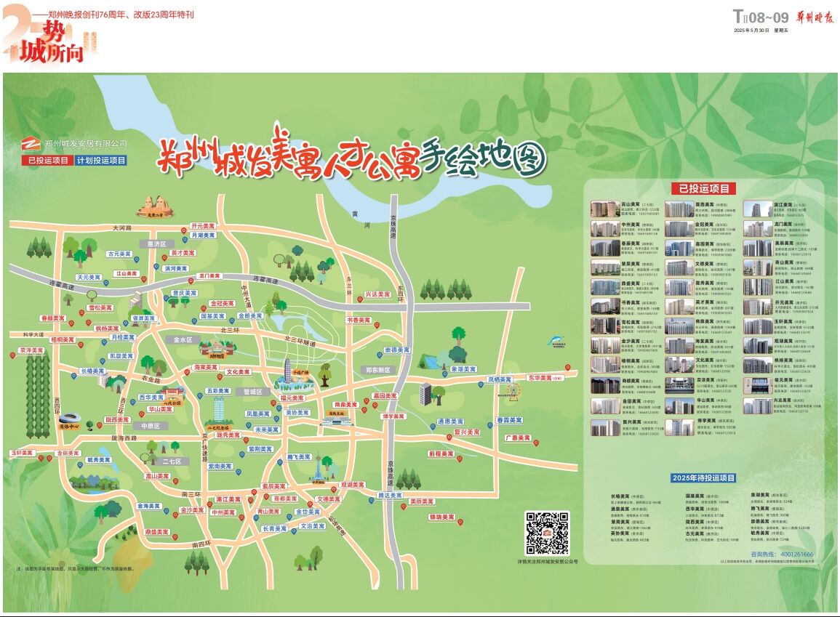Click the 开元美寓 label on the map

coord(203,226)
